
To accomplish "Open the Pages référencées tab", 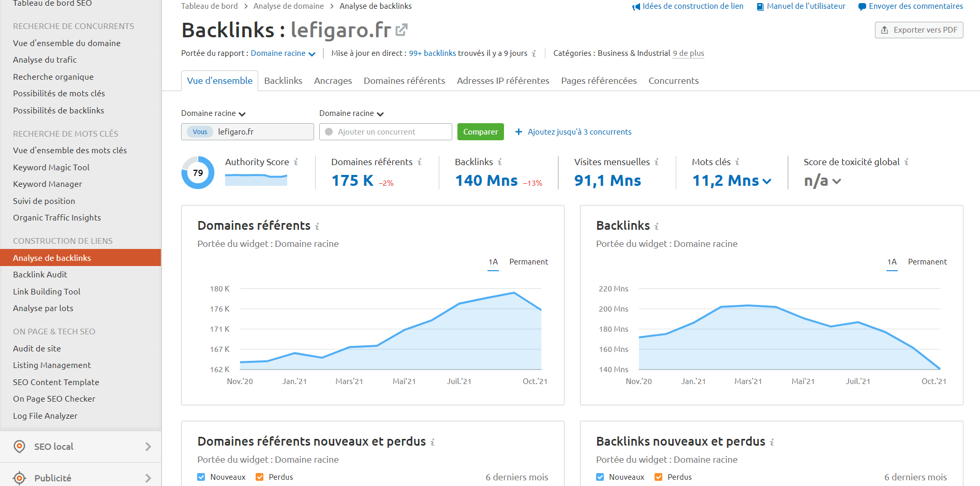I will click(x=599, y=81).
